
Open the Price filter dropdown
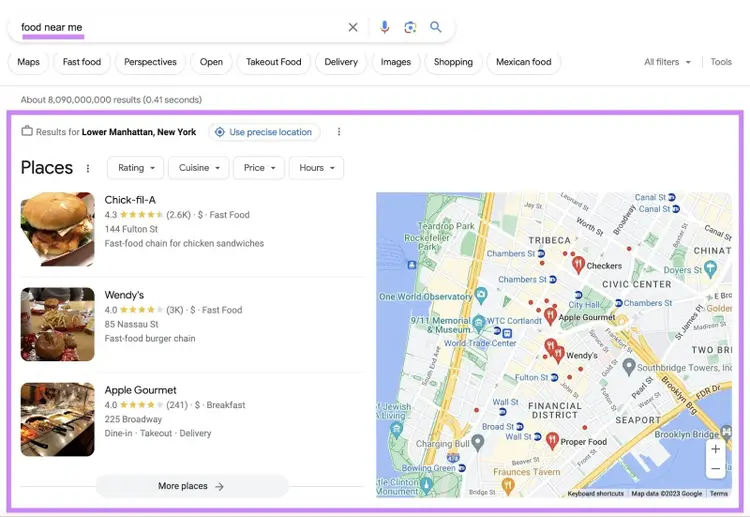pyautogui.click(x=259, y=168)
